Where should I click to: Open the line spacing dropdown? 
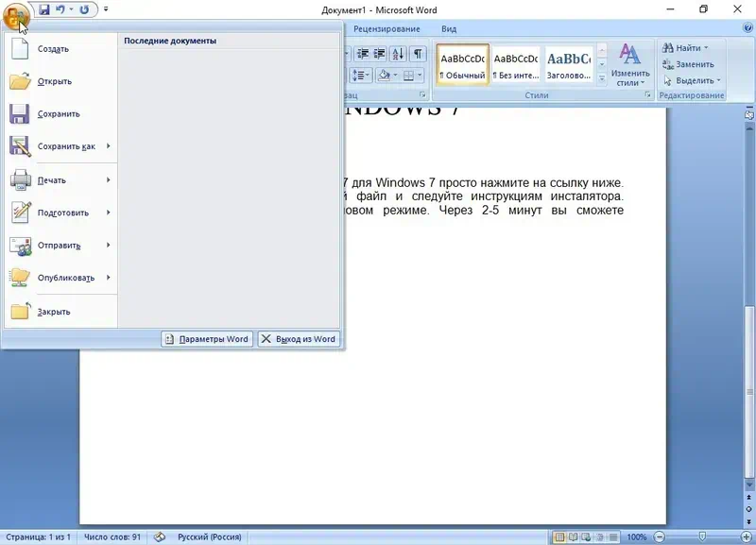pyautogui.click(x=361, y=76)
